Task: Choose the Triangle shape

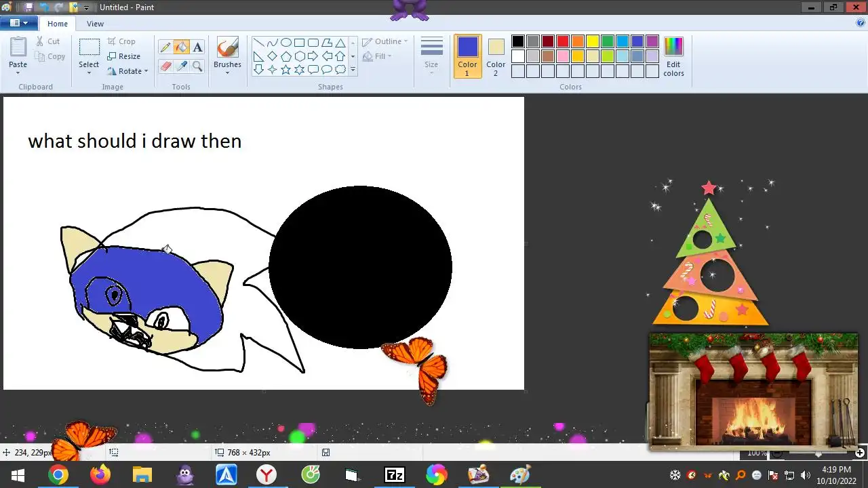Action: 340,42
